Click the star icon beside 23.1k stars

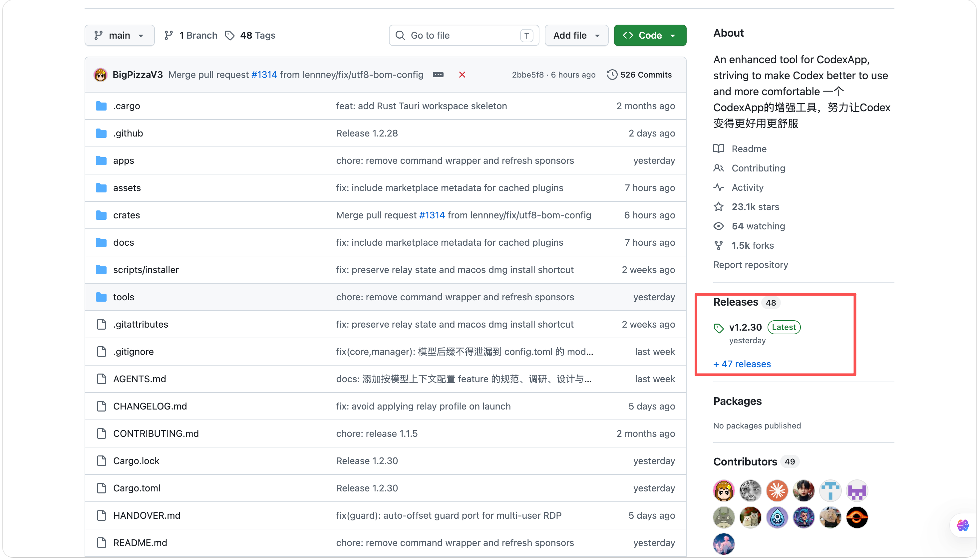click(x=719, y=207)
